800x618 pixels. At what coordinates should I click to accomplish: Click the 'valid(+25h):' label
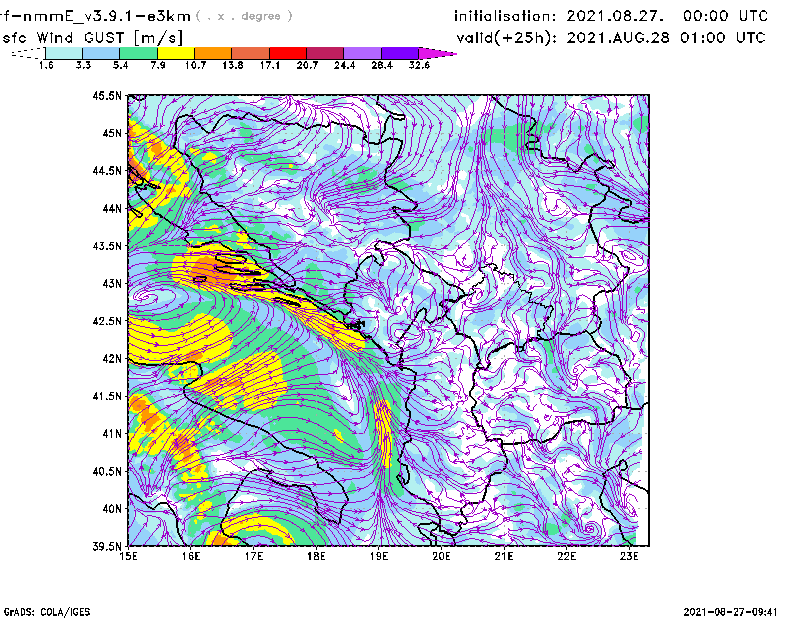click(507, 38)
